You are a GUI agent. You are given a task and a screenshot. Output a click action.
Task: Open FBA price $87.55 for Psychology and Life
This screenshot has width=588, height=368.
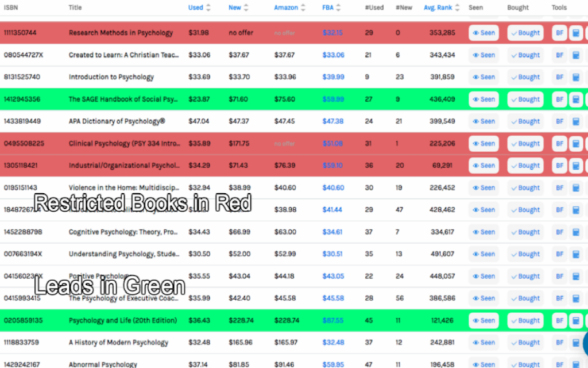332,321
